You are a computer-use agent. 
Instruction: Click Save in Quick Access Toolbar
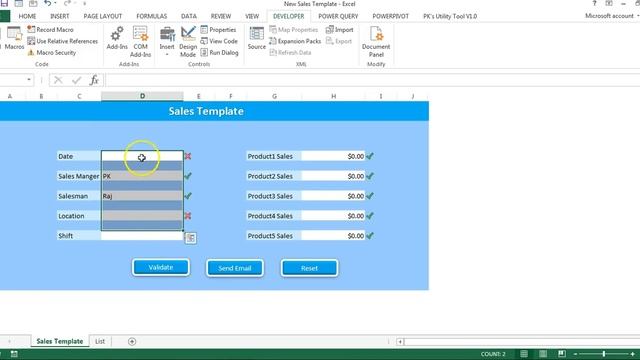pyautogui.click(x=4, y=4)
